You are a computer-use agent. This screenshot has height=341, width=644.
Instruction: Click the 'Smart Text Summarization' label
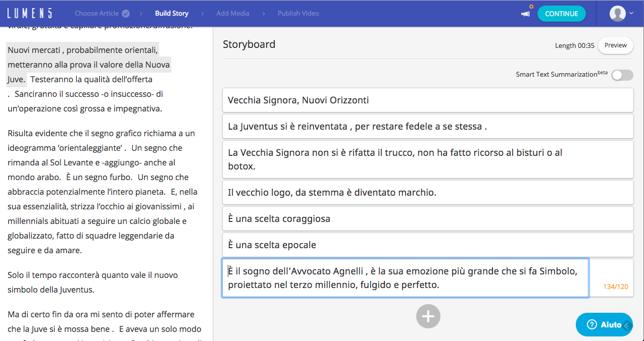[x=562, y=74]
